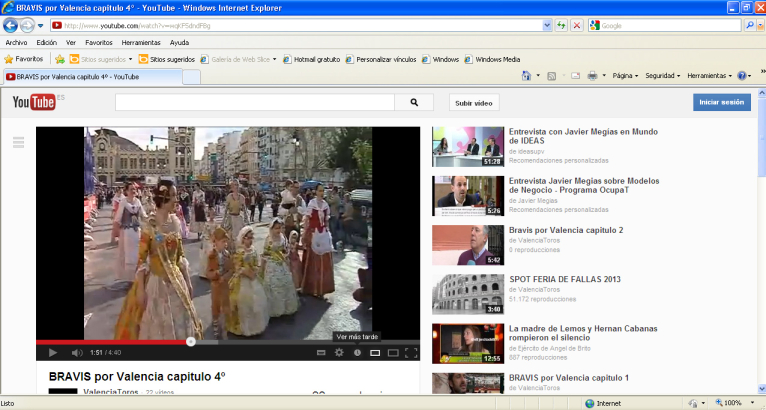This screenshot has width=766, height=410.
Task: Click the read mail envelope icon
Action: point(575,76)
